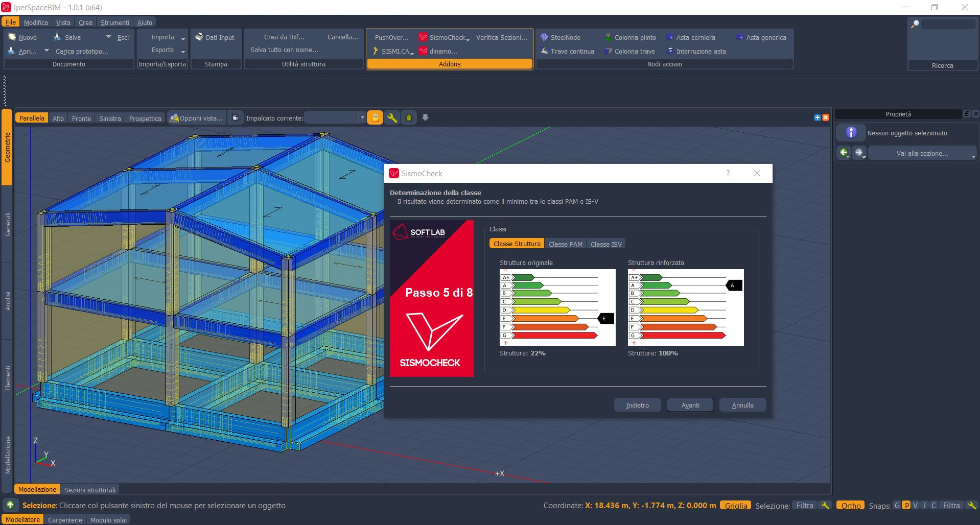Viewport: 980px width, 525px height.
Task: Open the SISMI.CA addon icon
Action: (376, 51)
